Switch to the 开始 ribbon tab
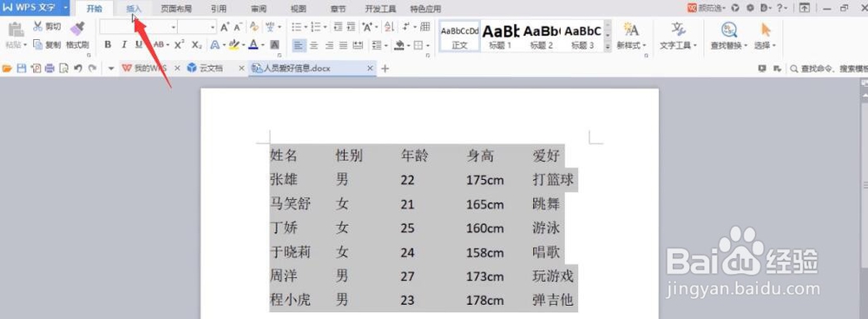Screen dimensions: 868x319 coord(94,9)
